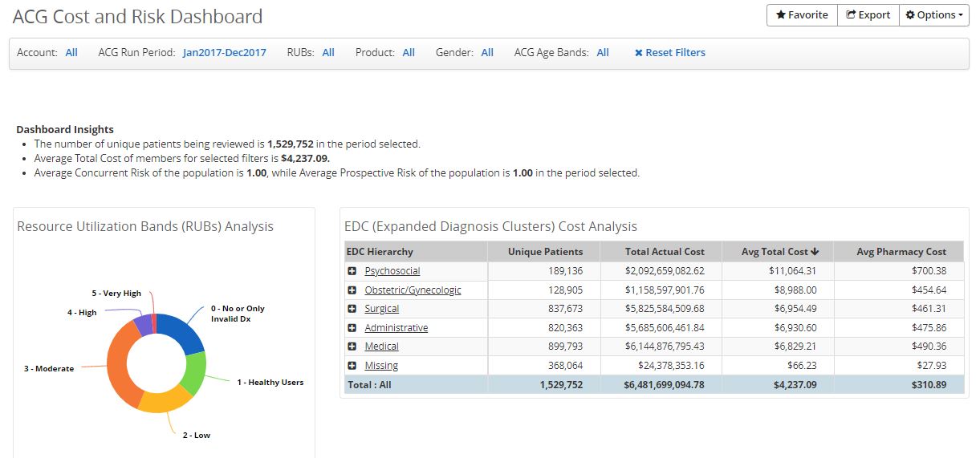Screen dimensions: 980x458
Task: Click the Resource Utilization Bands Analysis title
Action: (x=145, y=227)
